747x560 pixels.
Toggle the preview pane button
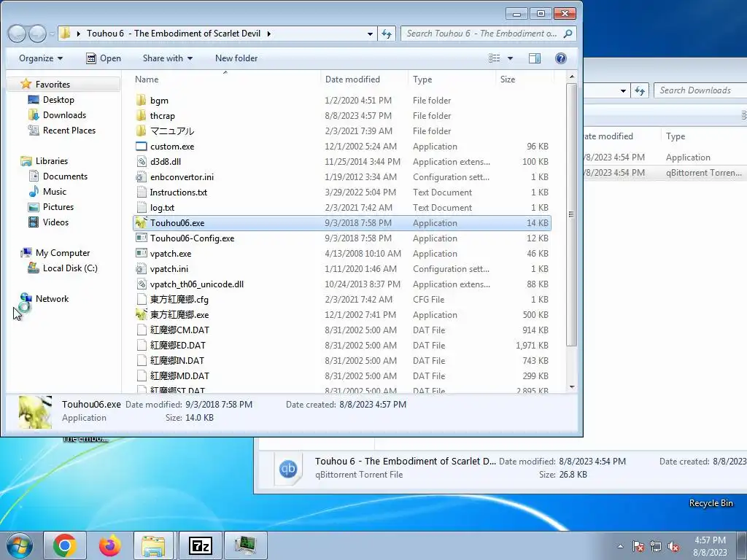tap(535, 58)
